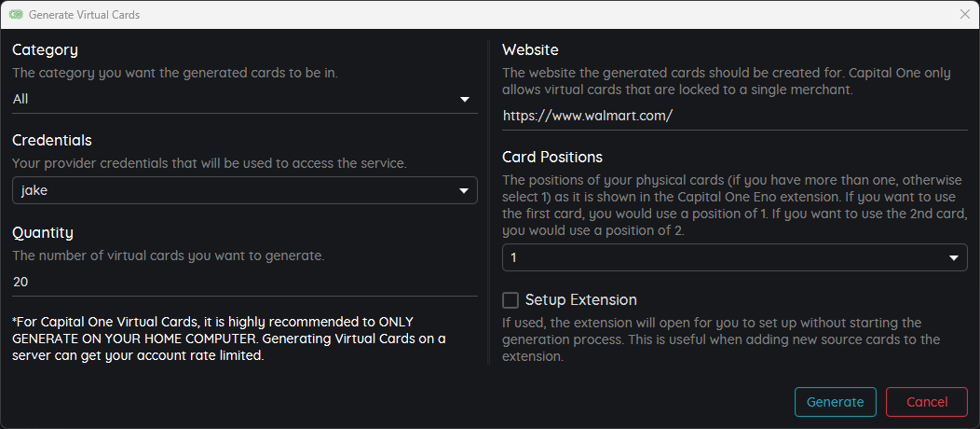
Task: Select the "All" category value field
Action: click(x=244, y=99)
